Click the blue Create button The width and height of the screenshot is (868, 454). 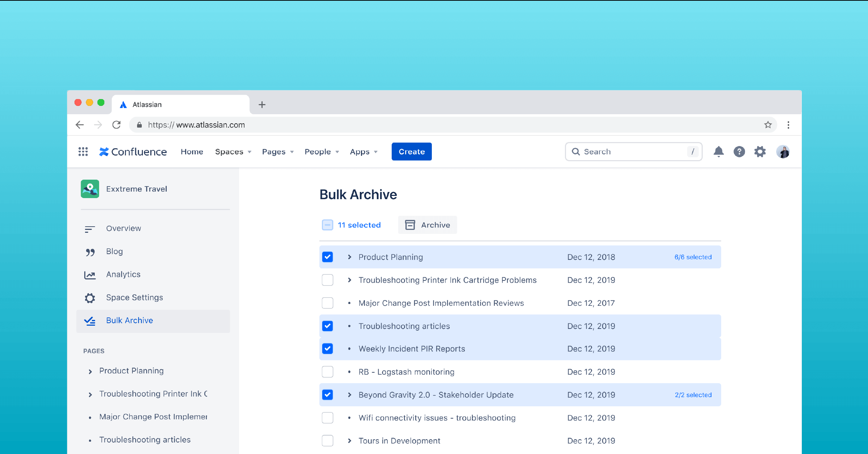[x=412, y=152]
